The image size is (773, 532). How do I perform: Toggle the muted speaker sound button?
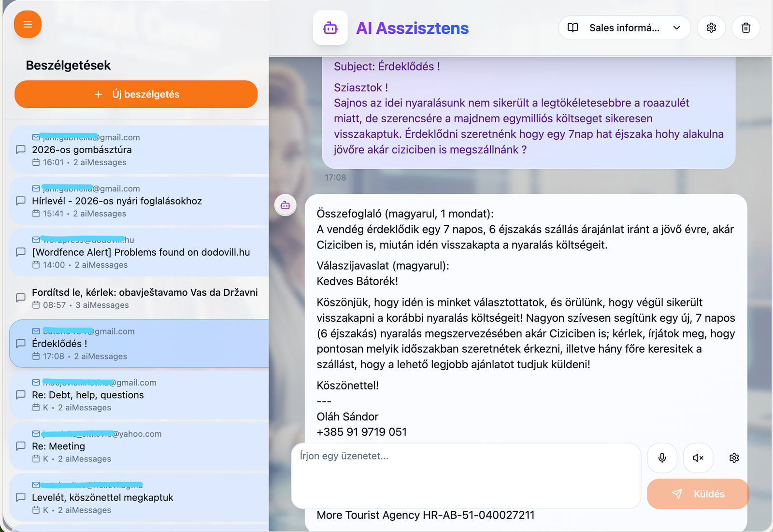(698, 458)
